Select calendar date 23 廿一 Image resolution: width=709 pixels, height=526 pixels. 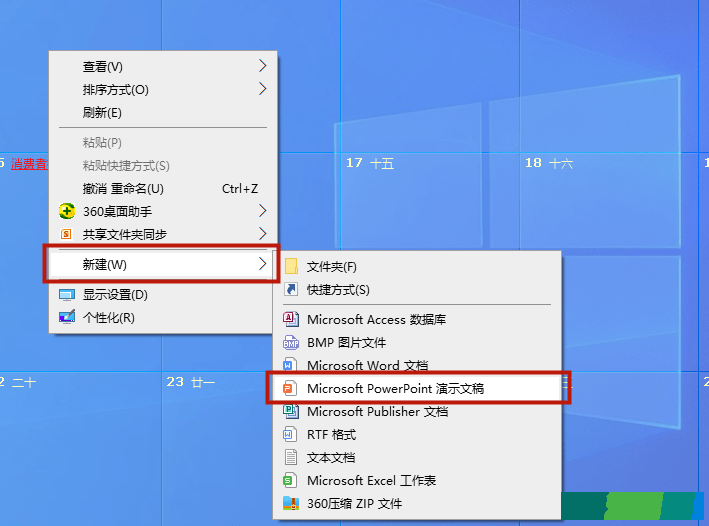point(190,382)
